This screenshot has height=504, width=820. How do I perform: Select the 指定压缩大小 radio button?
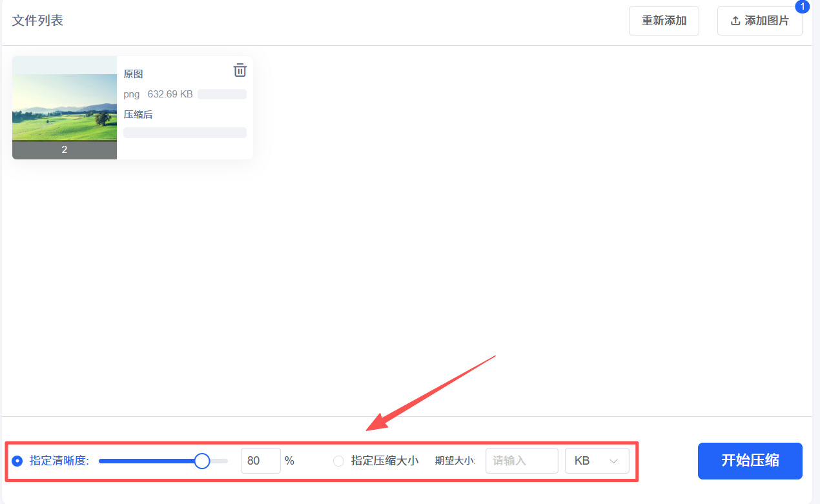338,461
